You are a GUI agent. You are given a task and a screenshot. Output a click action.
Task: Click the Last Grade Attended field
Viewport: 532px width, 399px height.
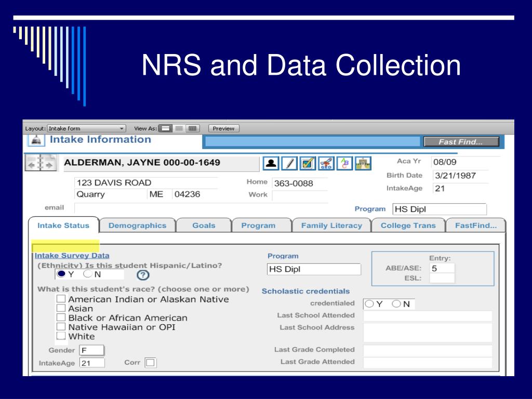(x=428, y=362)
